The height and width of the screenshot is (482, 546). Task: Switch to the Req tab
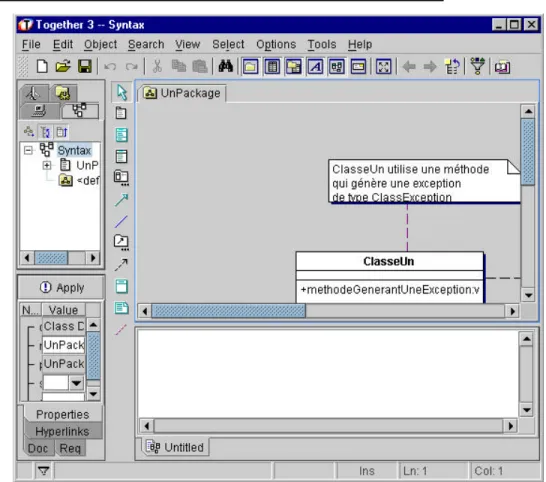(70, 448)
